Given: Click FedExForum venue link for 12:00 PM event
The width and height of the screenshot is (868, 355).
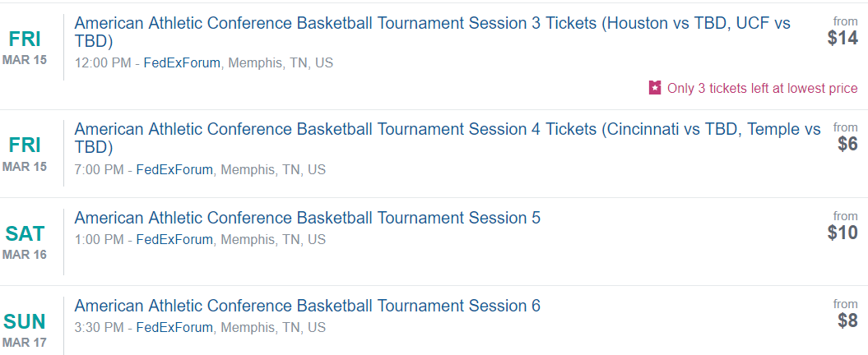Looking at the screenshot, I should click(x=182, y=63).
